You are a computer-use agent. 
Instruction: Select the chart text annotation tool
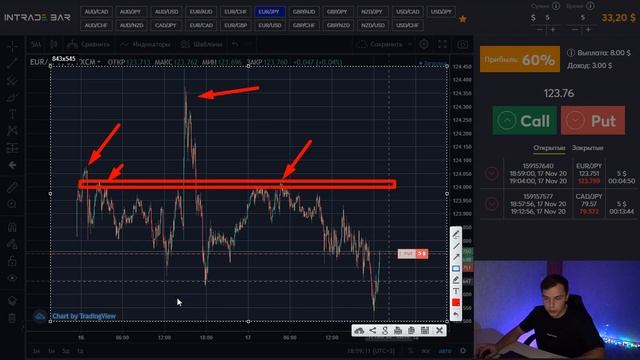12,114
